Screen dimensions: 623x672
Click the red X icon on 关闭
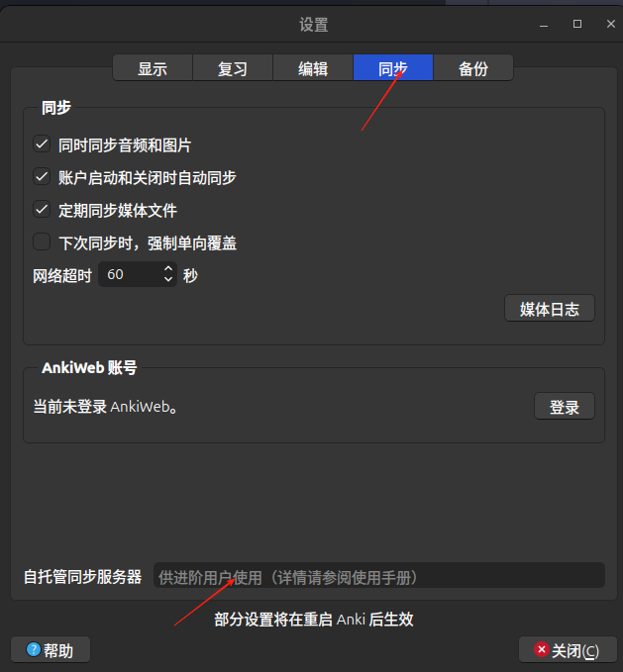pyautogui.click(x=542, y=649)
